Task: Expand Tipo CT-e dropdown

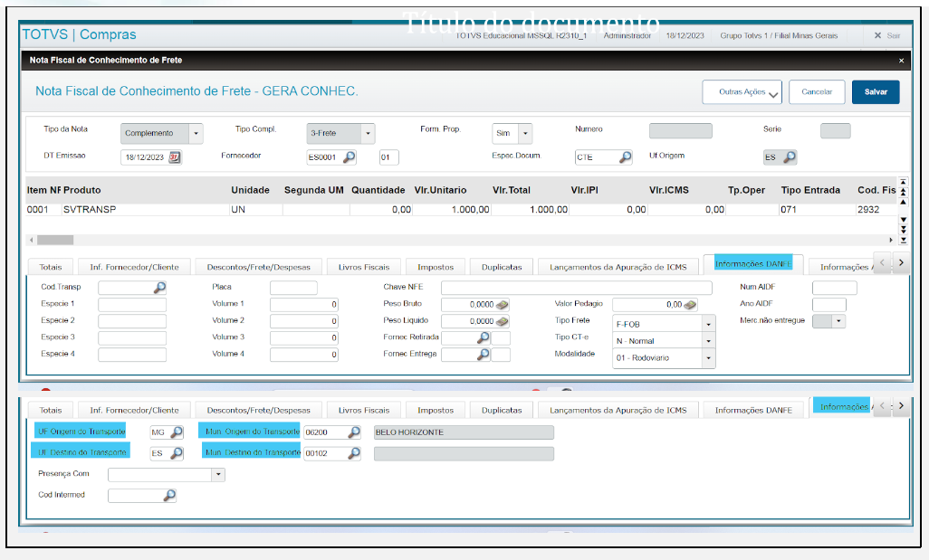Action: pos(708,341)
